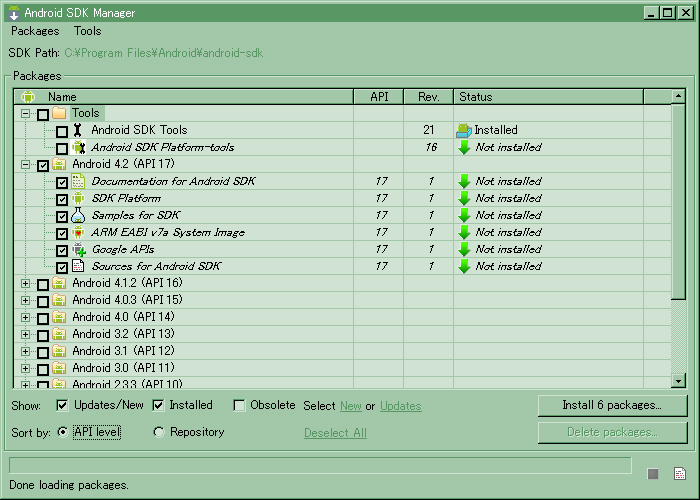Image resolution: width=700 pixels, height=500 pixels.
Task: Click the Android 4.0 (API 14) folder icon
Action: [x=59, y=317]
